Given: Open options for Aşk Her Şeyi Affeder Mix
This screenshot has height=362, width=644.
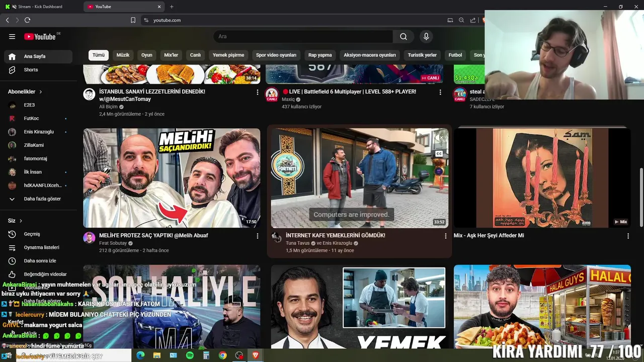Looking at the screenshot, I should 628,236.
